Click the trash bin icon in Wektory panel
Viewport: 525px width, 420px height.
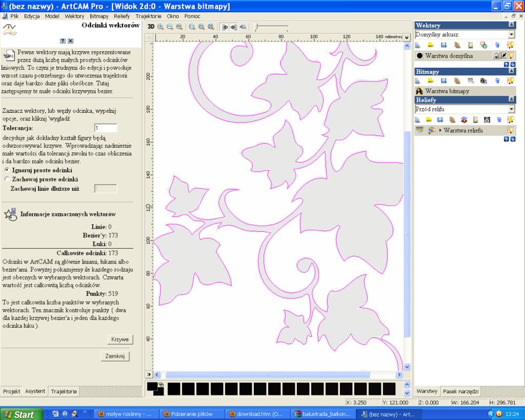[x=497, y=45]
